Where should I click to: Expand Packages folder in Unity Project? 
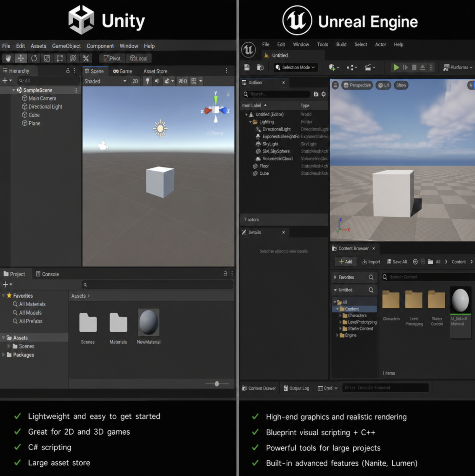(3, 355)
